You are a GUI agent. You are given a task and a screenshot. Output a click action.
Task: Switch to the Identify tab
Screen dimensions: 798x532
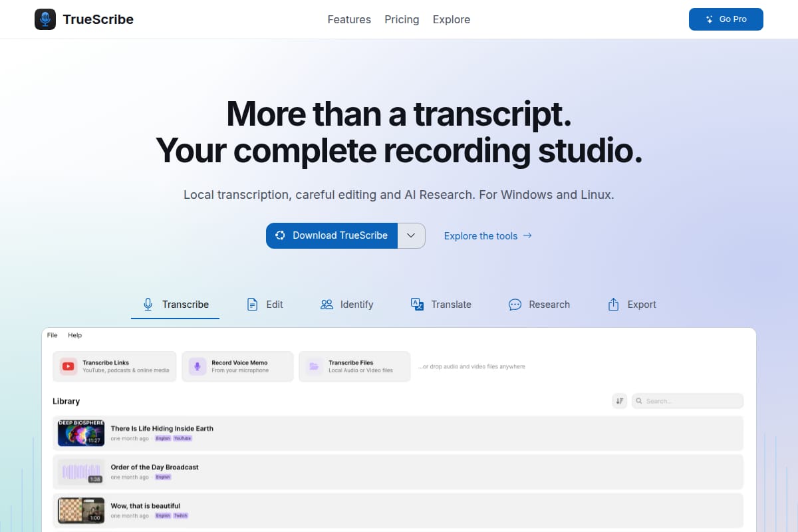347,305
